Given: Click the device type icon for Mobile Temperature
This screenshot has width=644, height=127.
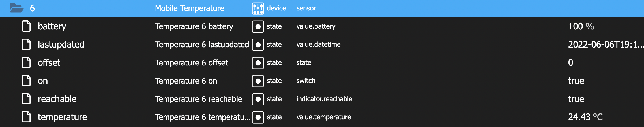Looking at the screenshot, I should click(x=258, y=9).
